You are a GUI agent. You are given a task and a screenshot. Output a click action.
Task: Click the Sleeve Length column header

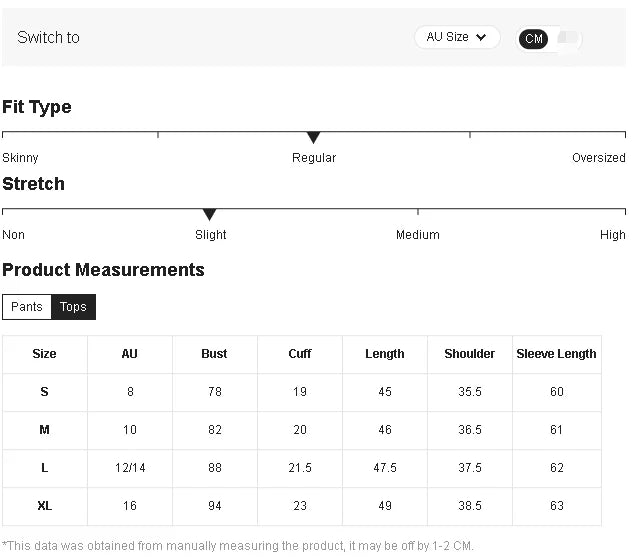click(x=556, y=354)
